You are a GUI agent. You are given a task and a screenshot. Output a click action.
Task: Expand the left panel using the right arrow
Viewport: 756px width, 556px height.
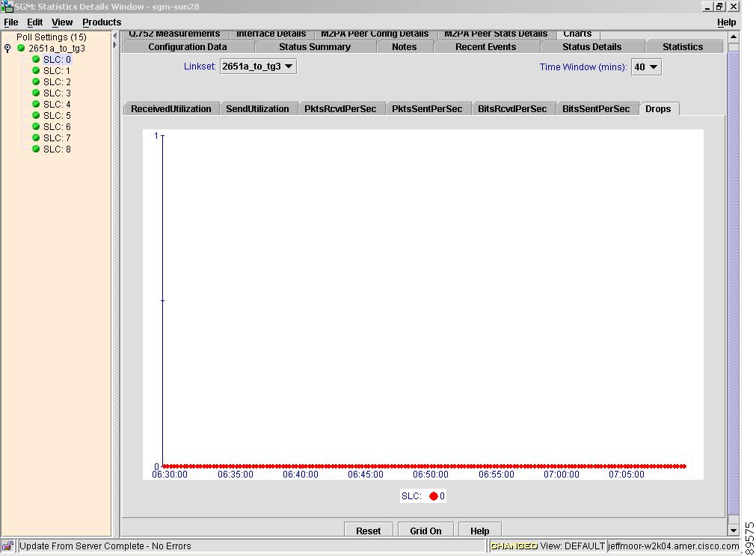(114, 45)
